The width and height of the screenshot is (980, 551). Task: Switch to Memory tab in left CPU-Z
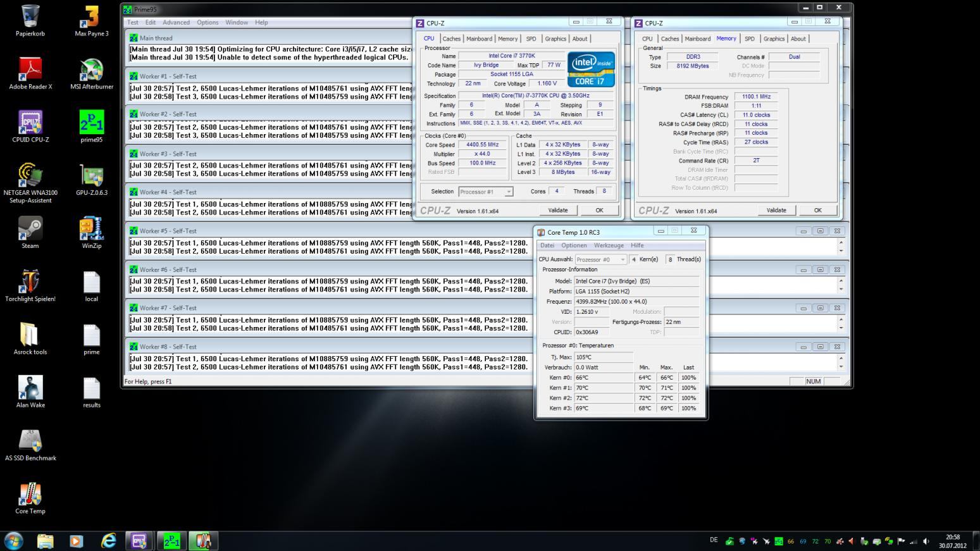(507, 39)
